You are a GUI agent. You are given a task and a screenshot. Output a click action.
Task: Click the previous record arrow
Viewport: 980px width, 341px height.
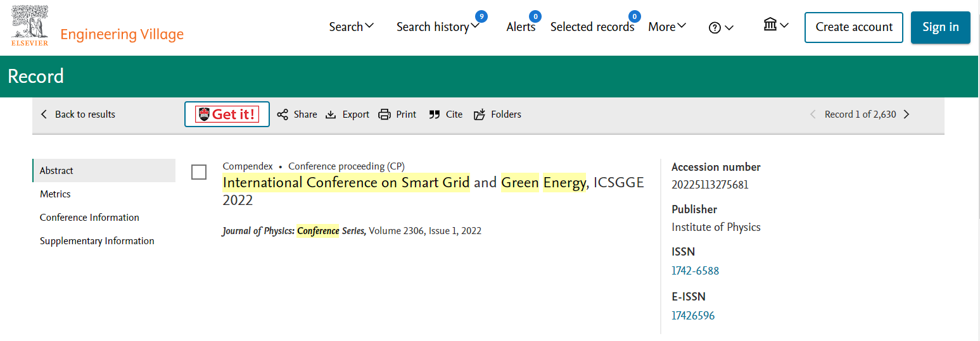click(x=813, y=115)
